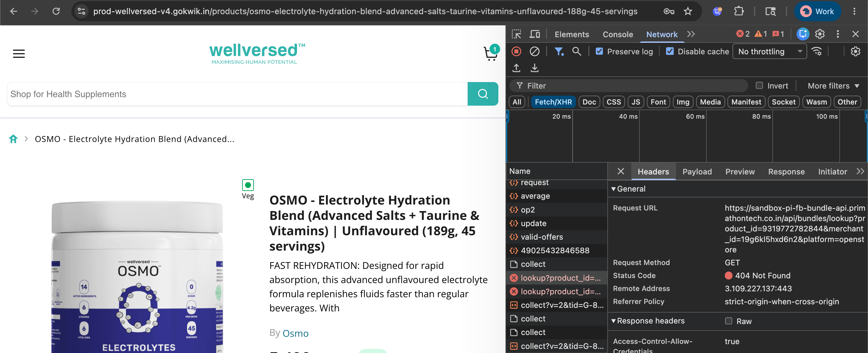Image resolution: width=868 pixels, height=353 pixels.
Task: Select the valid-offers request row
Action: pos(557,237)
